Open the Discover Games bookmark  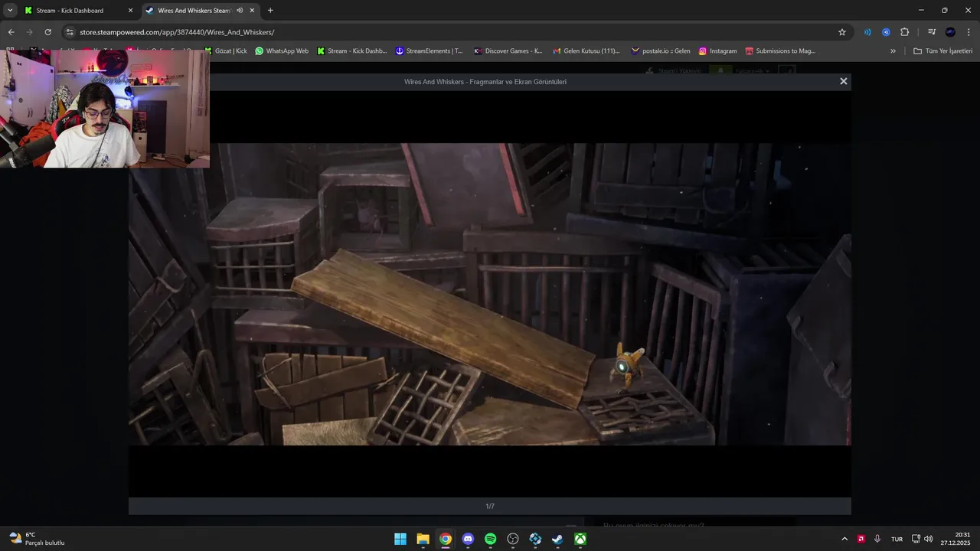tap(508, 51)
